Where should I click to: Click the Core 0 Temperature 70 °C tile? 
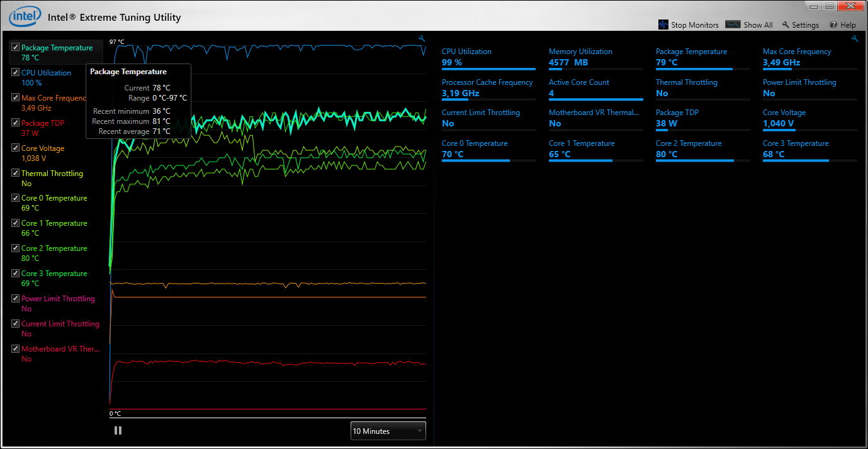coord(489,150)
